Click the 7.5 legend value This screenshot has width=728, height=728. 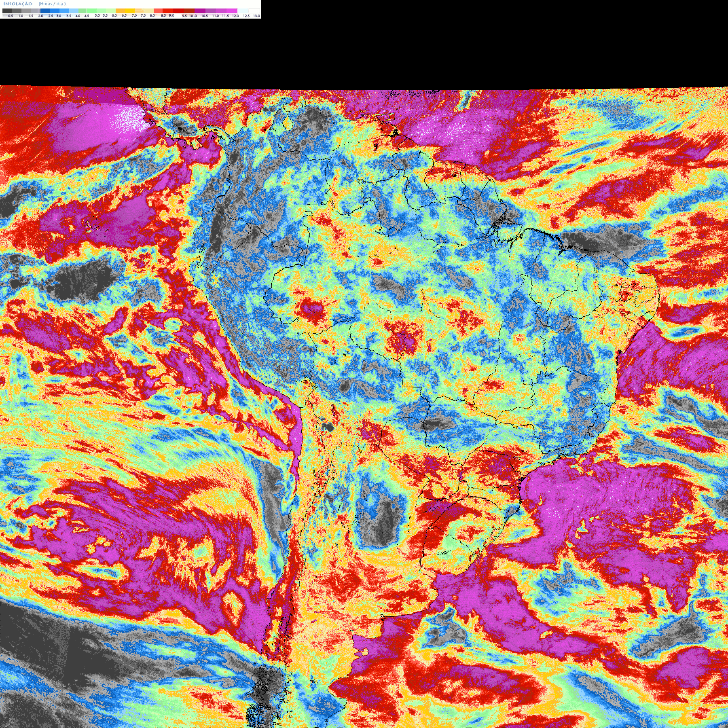pos(143,15)
